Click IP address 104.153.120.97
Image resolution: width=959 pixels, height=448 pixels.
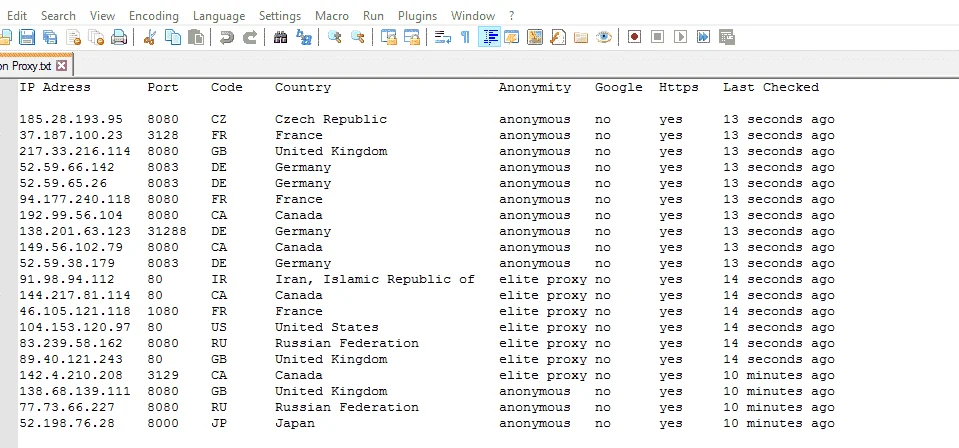coord(75,327)
